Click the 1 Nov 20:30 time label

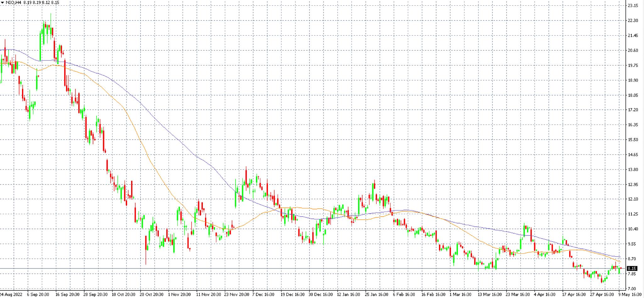pyautogui.click(x=180, y=295)
